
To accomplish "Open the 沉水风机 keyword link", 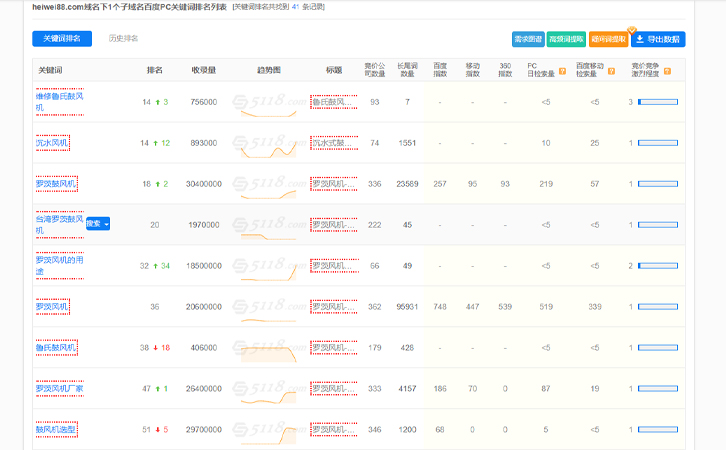I will (x=52, y=143).
